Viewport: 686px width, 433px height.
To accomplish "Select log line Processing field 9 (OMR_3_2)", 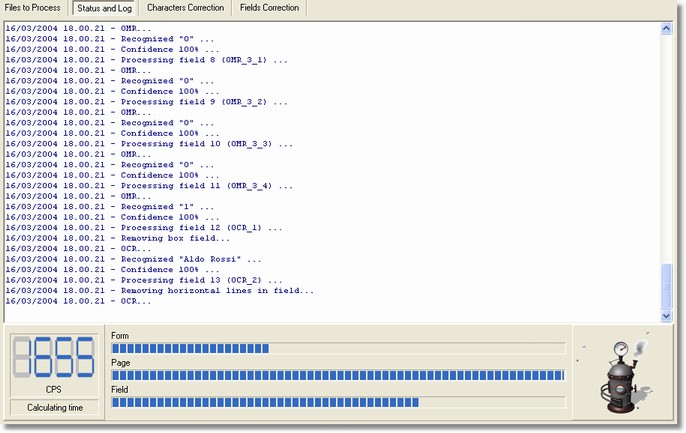I will pos(147,102).
